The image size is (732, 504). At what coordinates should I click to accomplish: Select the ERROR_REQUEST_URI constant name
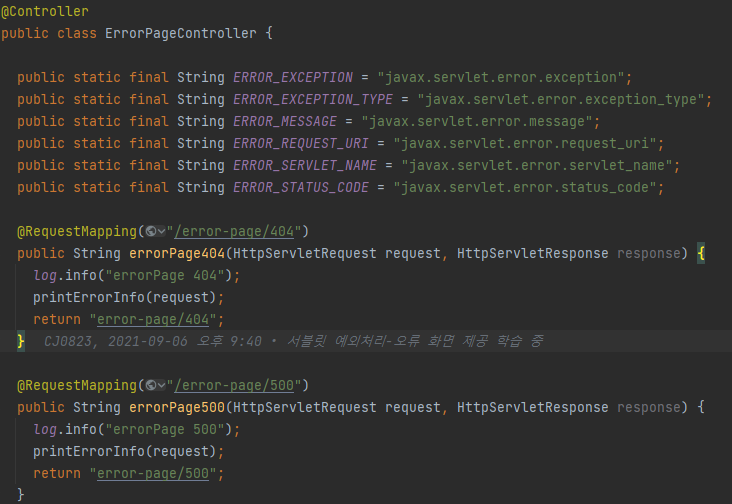coord(301,143)
